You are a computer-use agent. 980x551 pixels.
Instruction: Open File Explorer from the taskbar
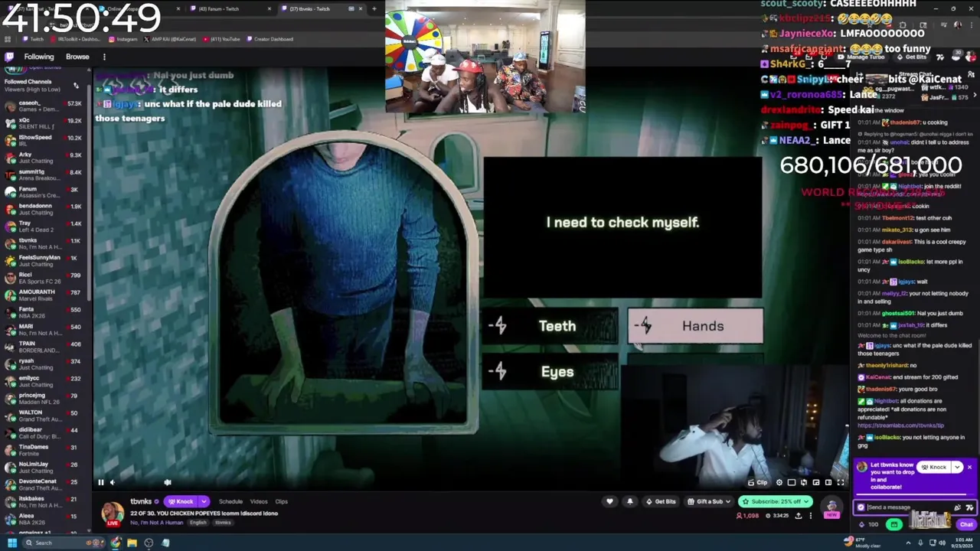(x=132, y=543)
